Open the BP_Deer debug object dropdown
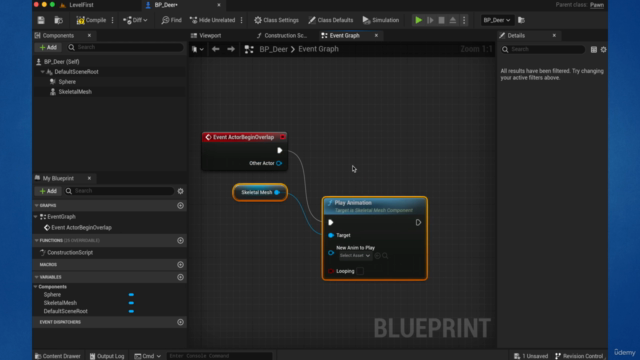This screenshot has width=640, height=360. pos(496,20)
